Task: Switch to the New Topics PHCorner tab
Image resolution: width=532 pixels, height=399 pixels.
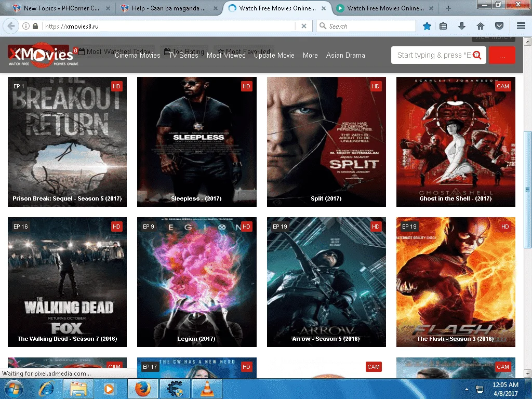Action: pyautogui.click(x=61, y=8)
